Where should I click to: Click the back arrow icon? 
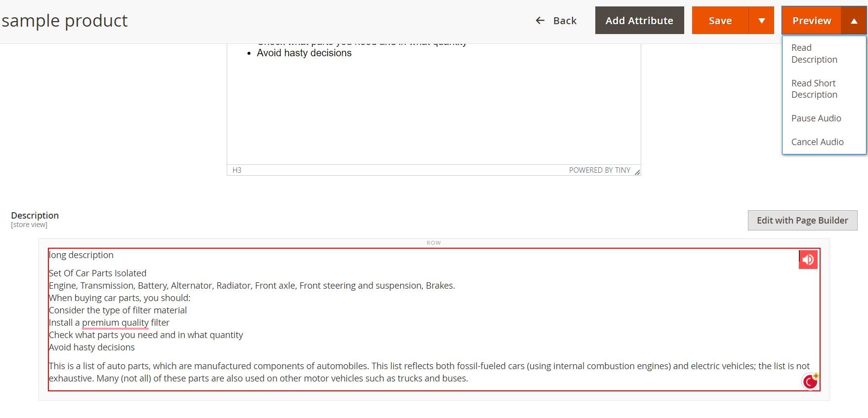click(540, 21)
